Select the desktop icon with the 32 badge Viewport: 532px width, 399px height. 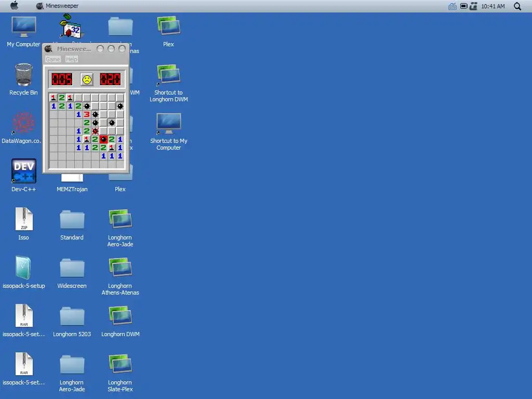tap(71, 26)
